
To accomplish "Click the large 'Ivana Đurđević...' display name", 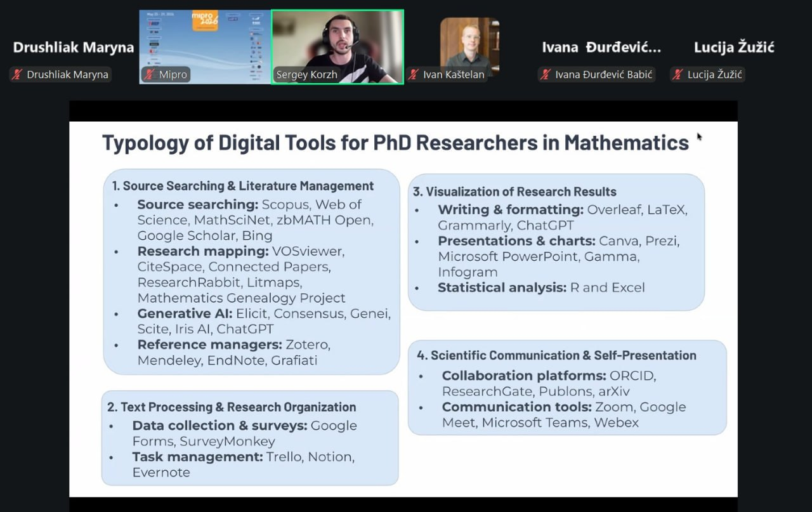I will coord(601,48).
